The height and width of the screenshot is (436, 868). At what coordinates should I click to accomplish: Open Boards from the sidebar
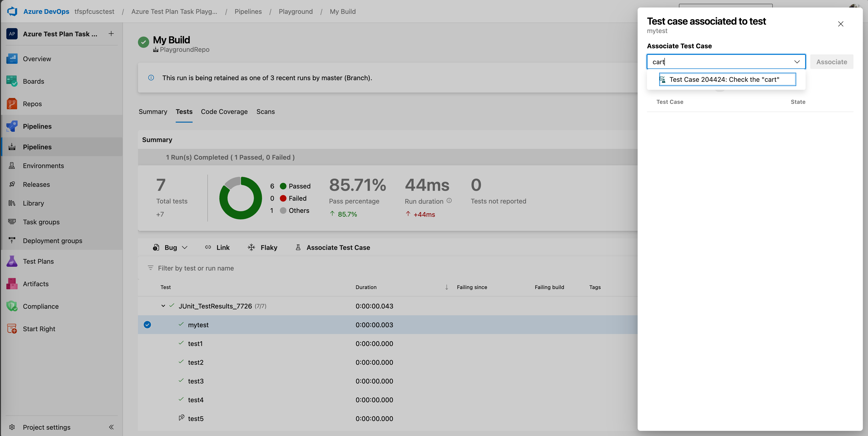tap(33, 81)
